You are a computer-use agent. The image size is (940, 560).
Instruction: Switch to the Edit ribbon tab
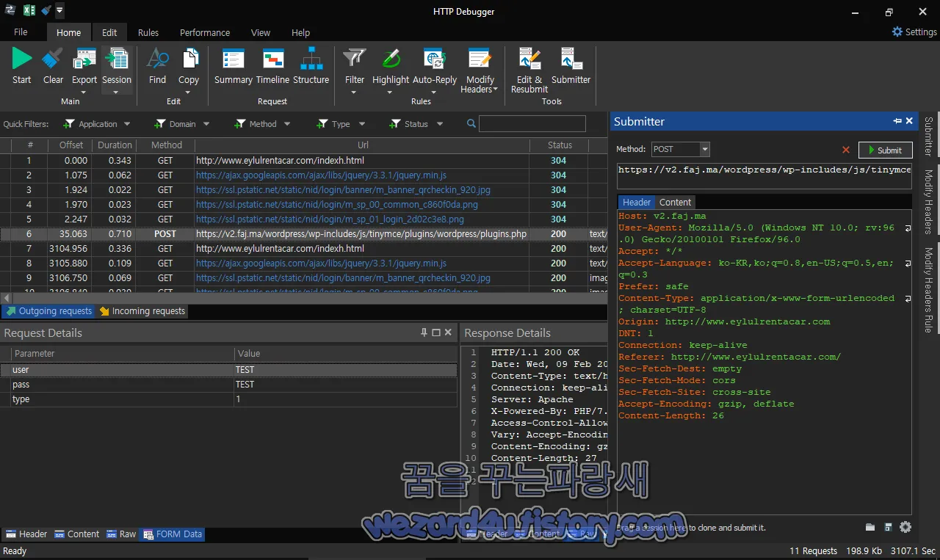tap(109, 32)
